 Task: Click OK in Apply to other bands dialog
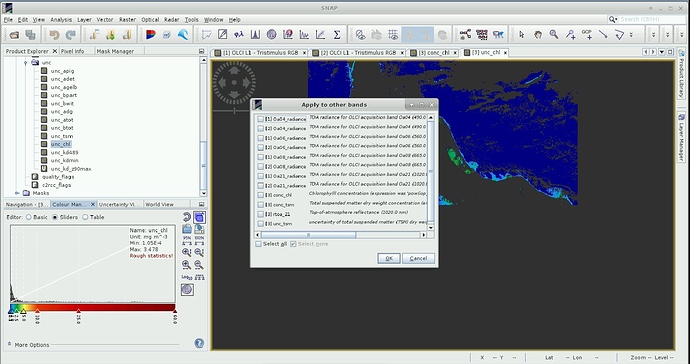pos(389,258)
